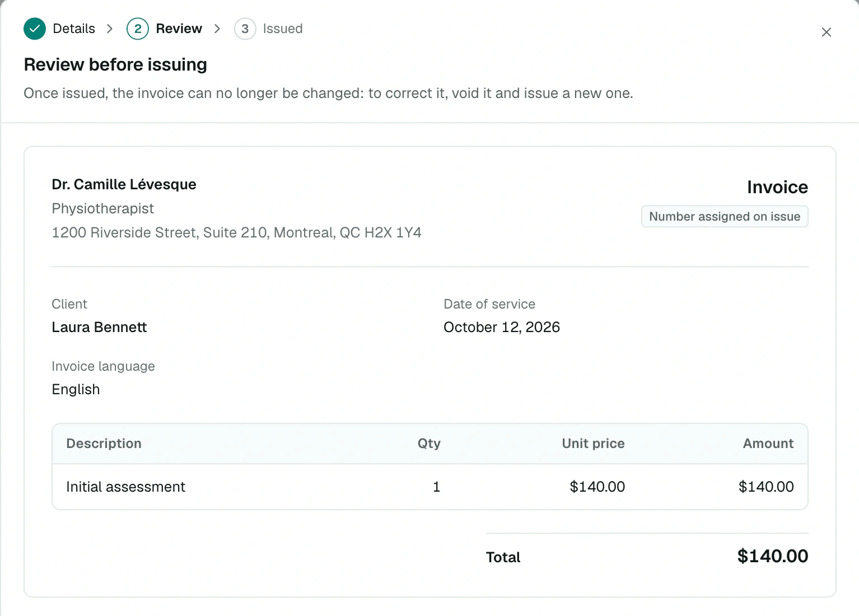Click the 'Review before issuing' heading
The width and height of the screenshot is (859, 616).
[115, 64]
